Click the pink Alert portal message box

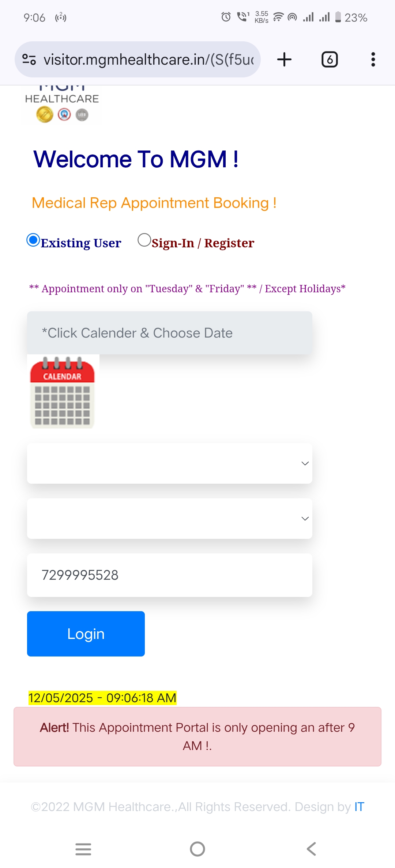tap(197, 736)
